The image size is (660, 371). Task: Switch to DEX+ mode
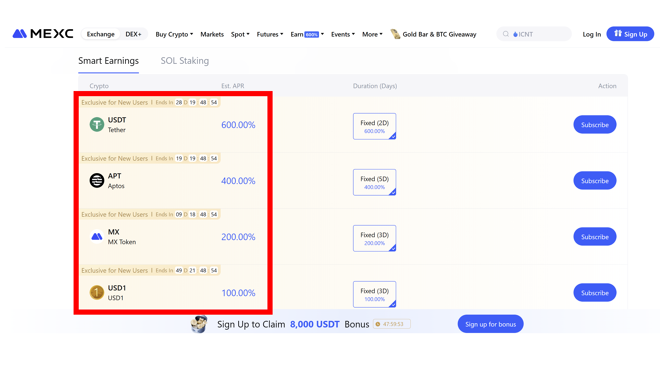[x=133, y=34]
